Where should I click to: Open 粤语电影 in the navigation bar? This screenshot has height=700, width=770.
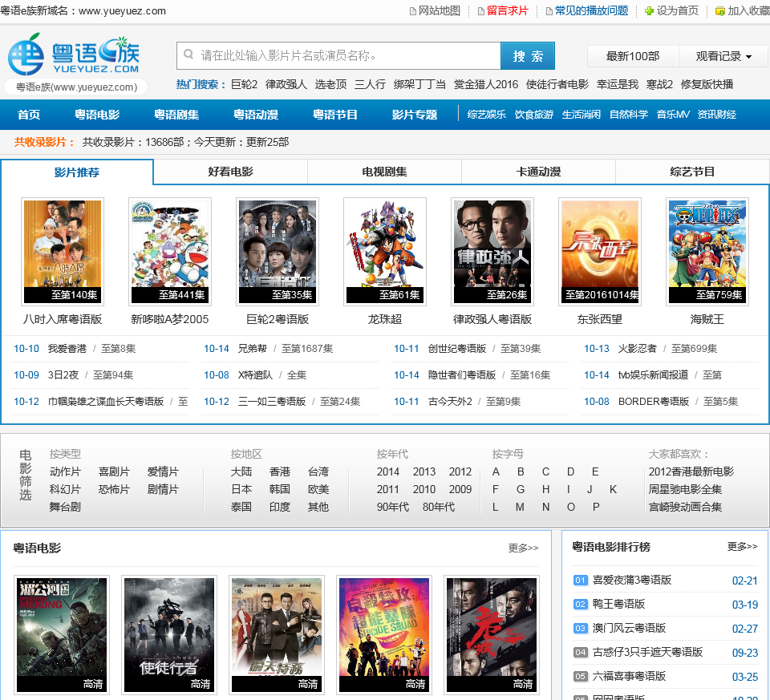(x=97, y=115)
